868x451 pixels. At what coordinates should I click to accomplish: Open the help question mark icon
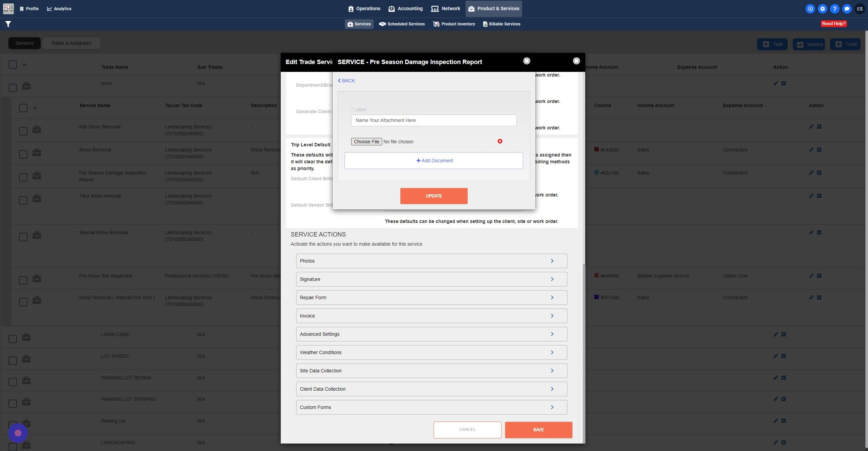coord(834,9)
